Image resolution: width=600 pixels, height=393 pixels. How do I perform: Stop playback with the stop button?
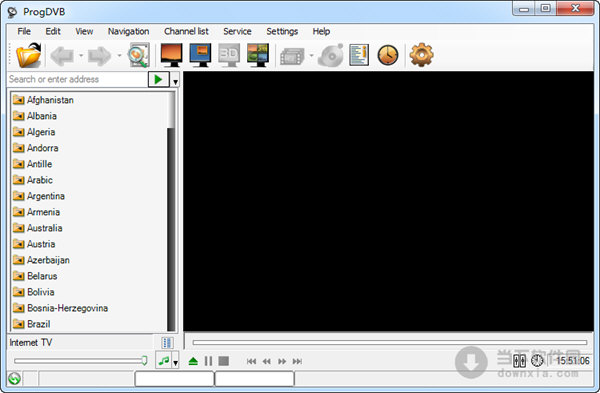(x=223, y=361)
